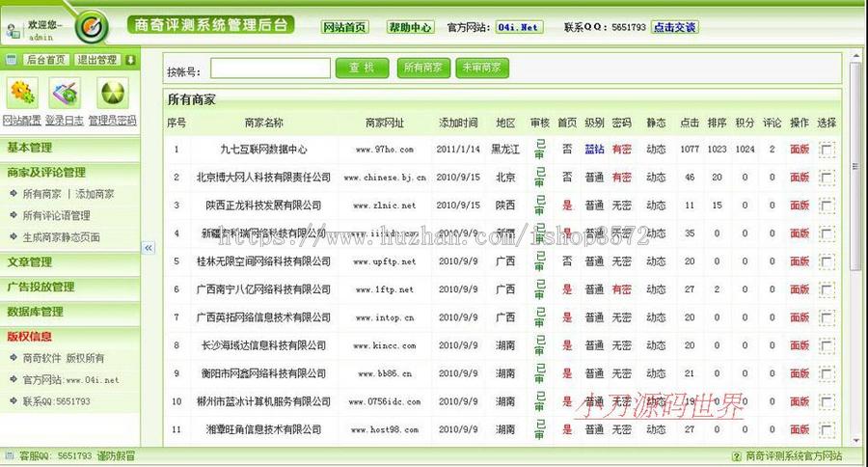
Task: Click 商奇软件 版权所有 in sidebar
Action: point(63,358)
